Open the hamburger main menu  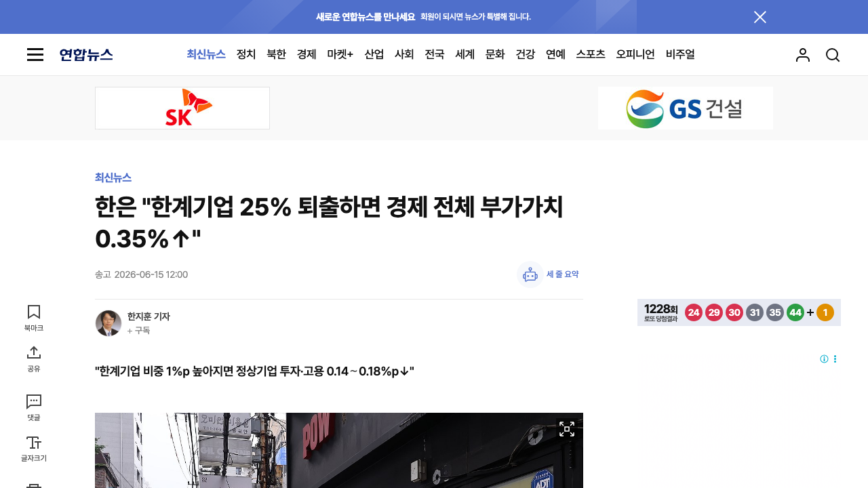(x=35, y=55)
